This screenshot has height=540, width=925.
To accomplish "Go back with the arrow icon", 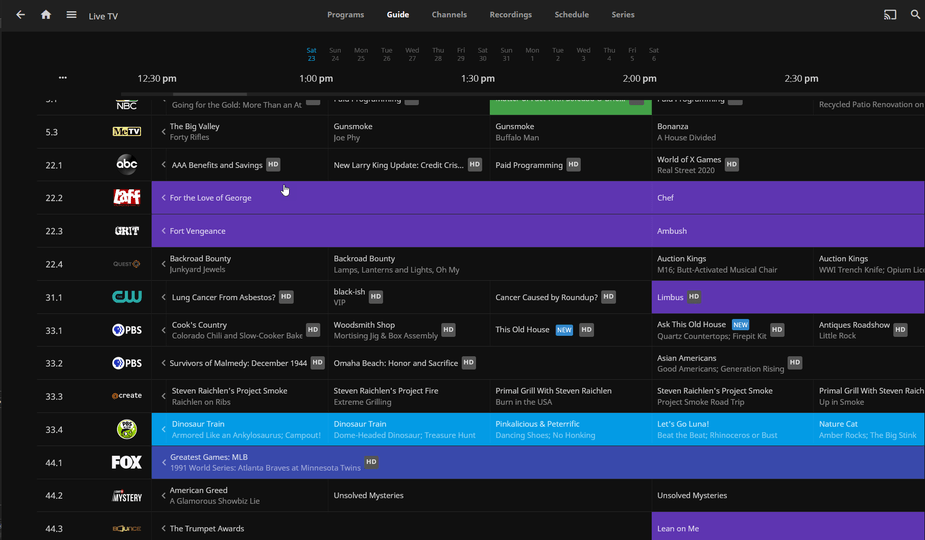I will pyautogui.click(x=21, y=15).
